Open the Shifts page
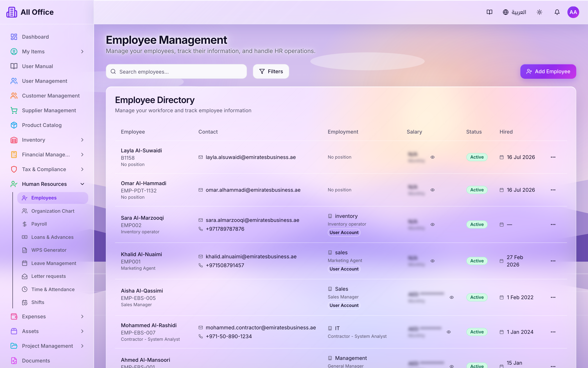 [53, 302]
